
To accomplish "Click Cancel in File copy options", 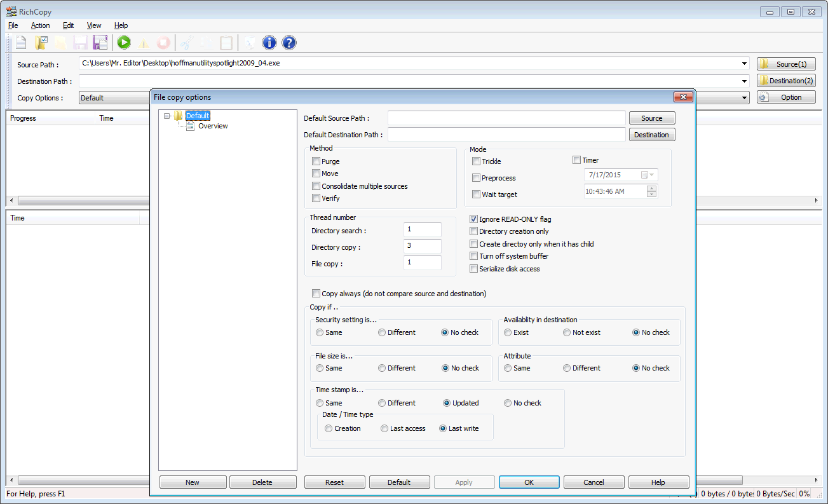I will click(x=594, y=482).
